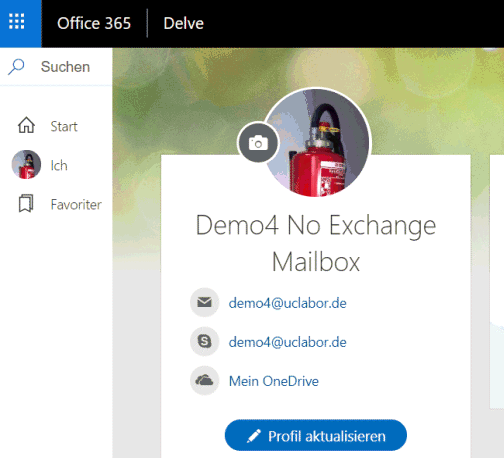
Task: Click the search magnifier icon
Action: click(x=16, y=67)
